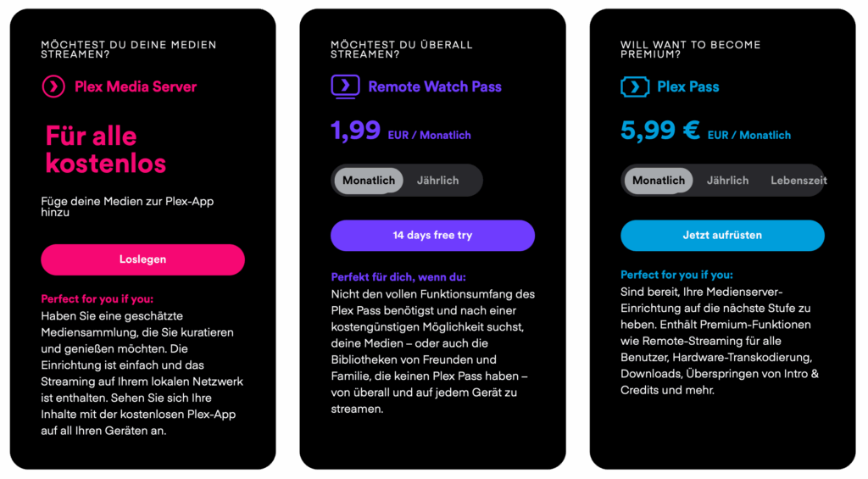
Task: Open the Plex Media Server title link
Action: pos(136,86)
